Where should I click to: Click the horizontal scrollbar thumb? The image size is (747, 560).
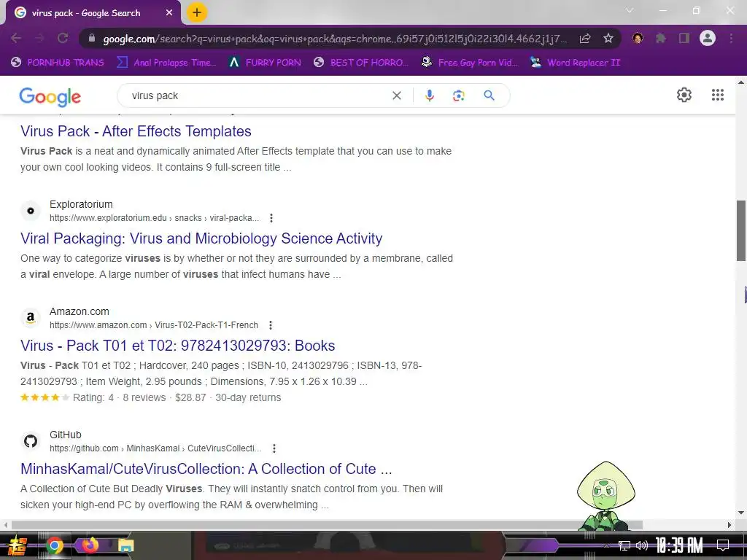point(327,525)
